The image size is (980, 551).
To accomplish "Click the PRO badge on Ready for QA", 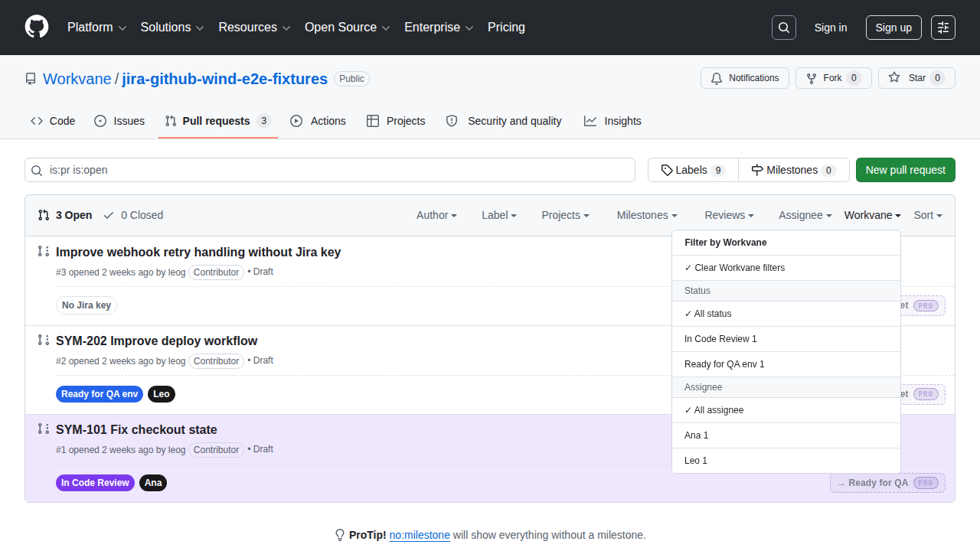I will click(926, 483).
